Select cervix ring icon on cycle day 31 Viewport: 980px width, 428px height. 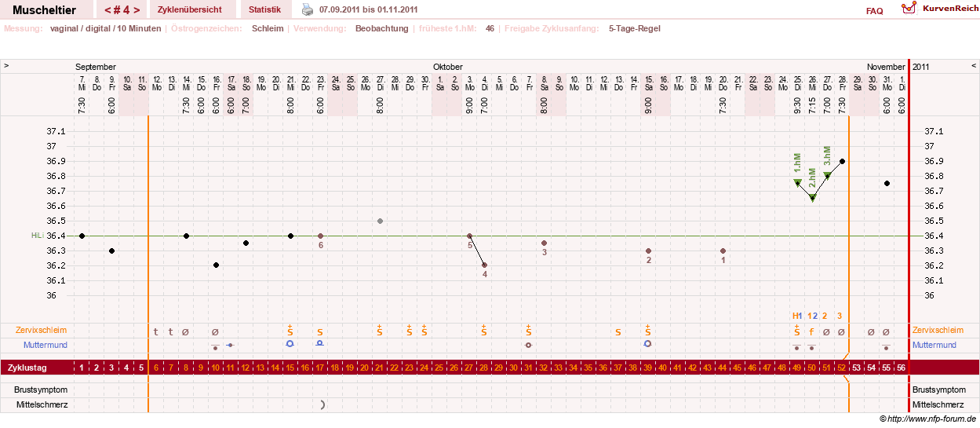(528, 345)
